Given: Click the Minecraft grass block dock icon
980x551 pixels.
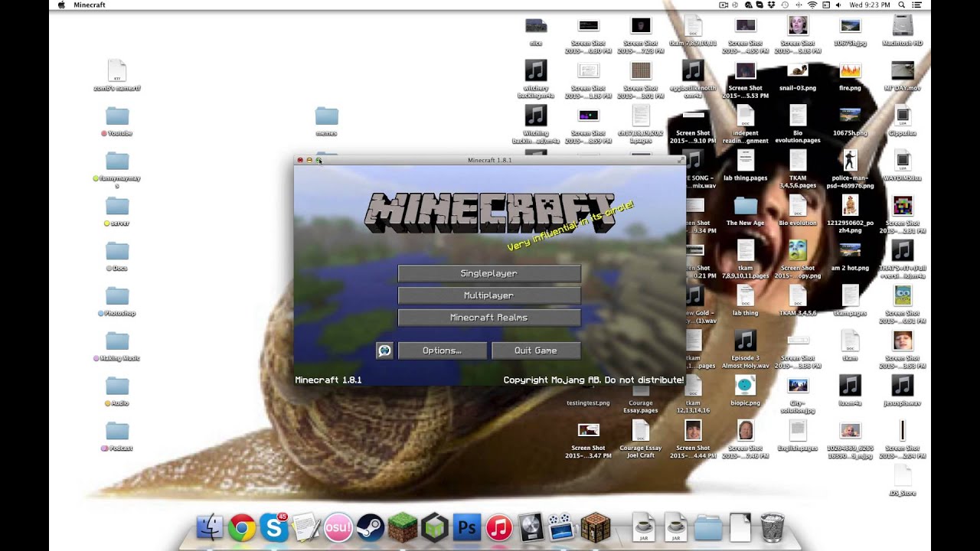Looking at the screenshot, I should pos(402,527).
